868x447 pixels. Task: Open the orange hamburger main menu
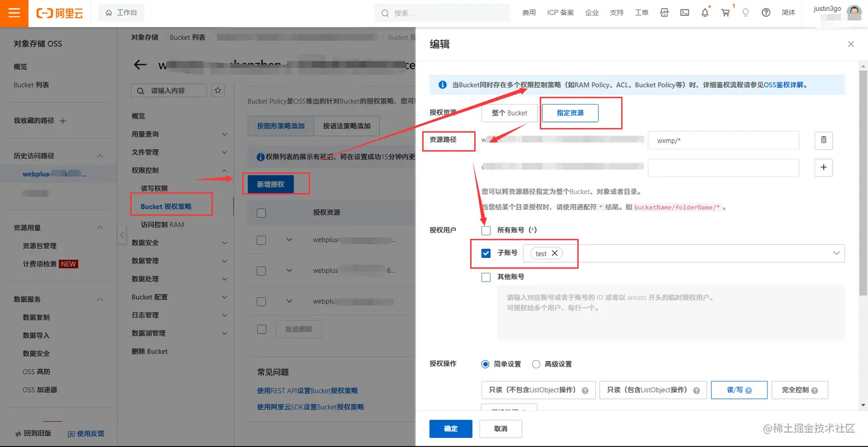pyautogui.click(x=14, y=13)
